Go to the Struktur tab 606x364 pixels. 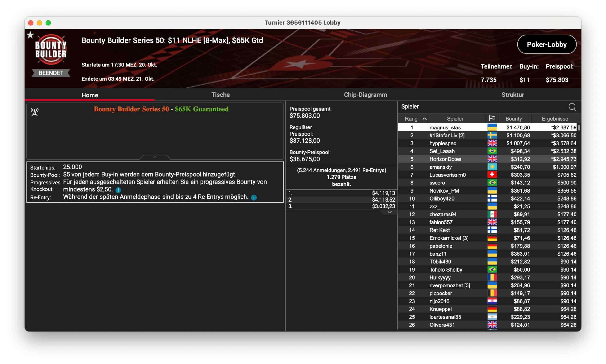tap(512, 95)
